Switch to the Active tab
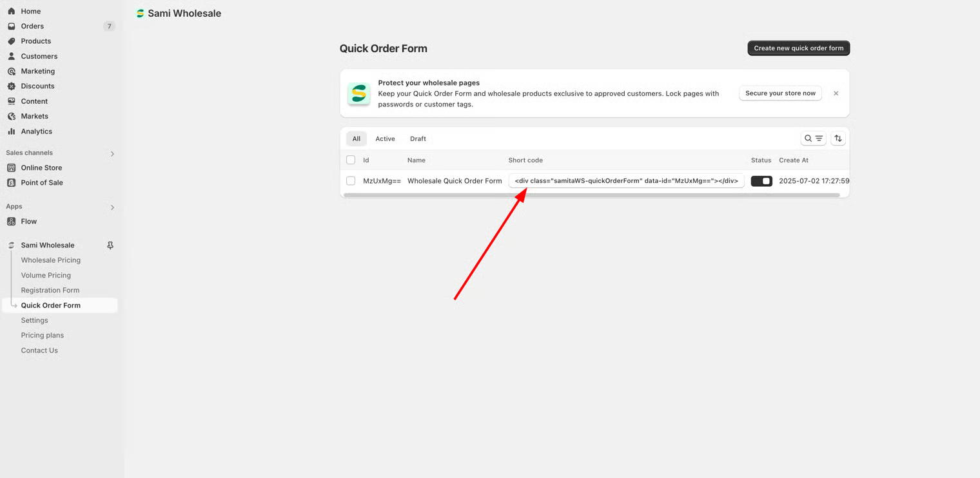 coord(385,139)
